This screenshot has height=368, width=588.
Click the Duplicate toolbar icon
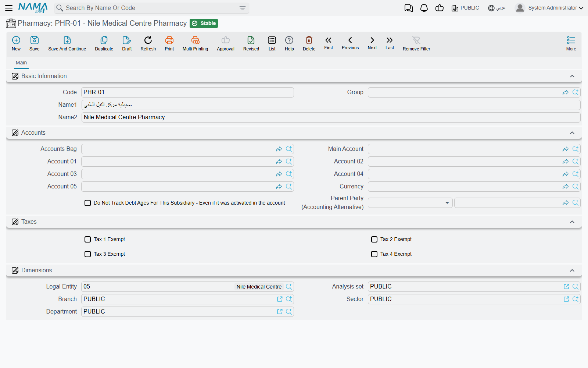104,40
